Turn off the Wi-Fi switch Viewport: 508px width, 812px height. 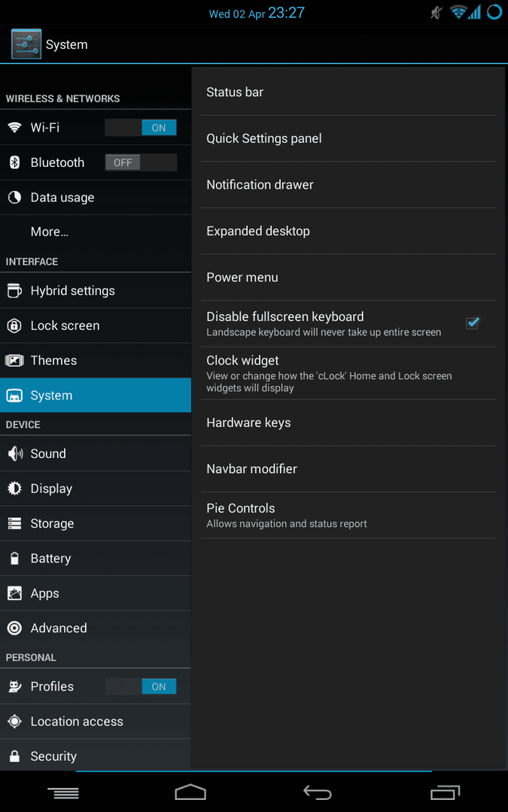[141, 127]
